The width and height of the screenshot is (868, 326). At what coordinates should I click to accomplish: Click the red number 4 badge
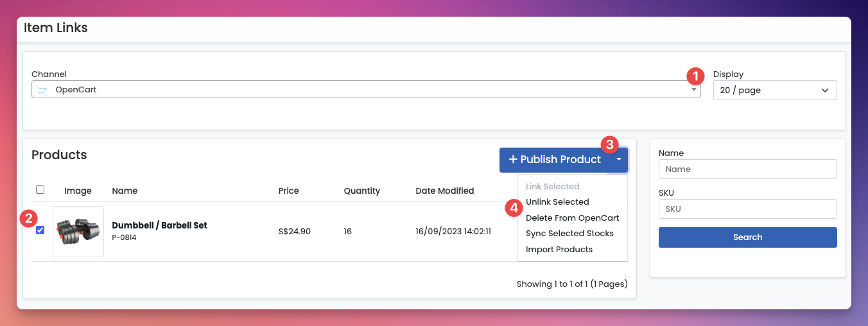tap(513, 208)
